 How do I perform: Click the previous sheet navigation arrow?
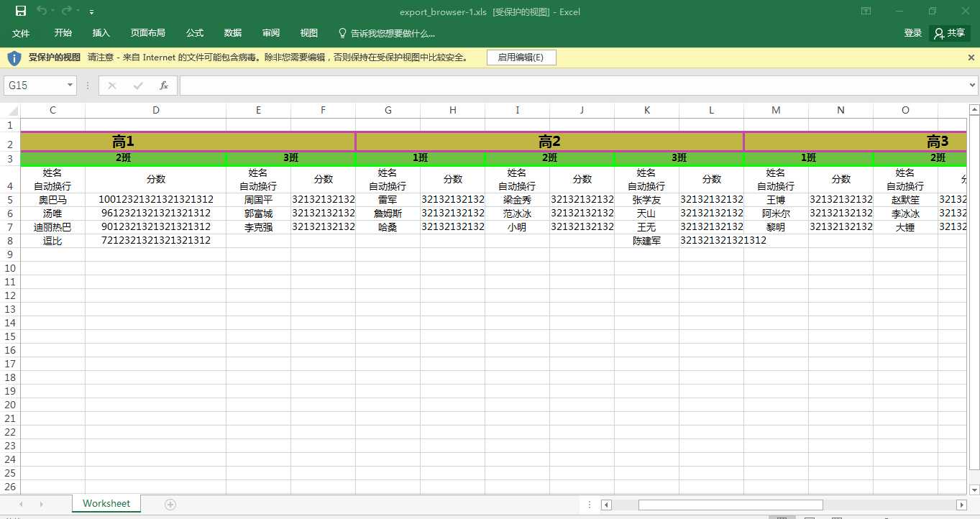[x=21, y=505]
